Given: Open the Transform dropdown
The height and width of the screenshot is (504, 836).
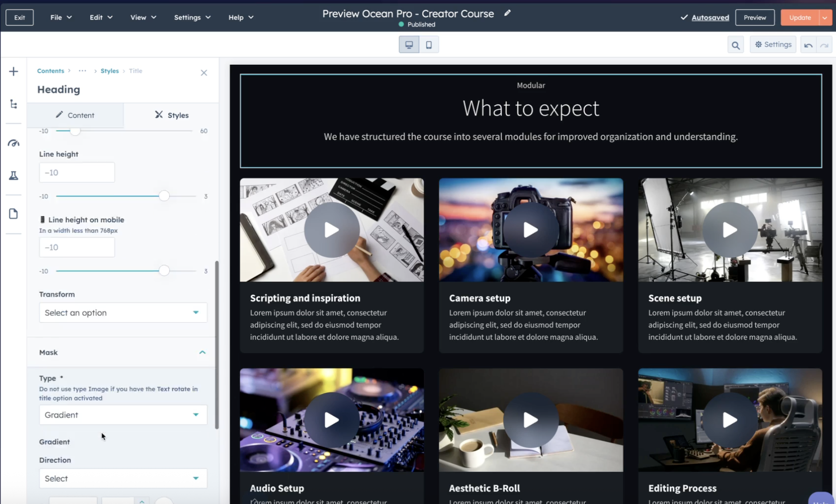Looking at the screenshot, I should (123, 313).
